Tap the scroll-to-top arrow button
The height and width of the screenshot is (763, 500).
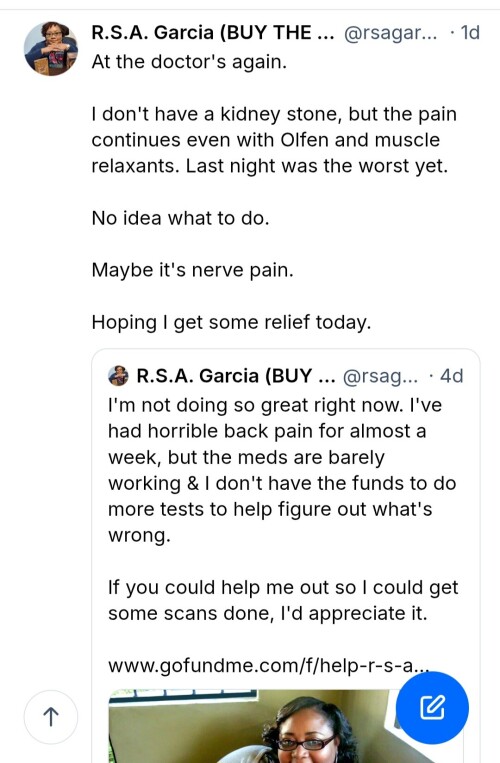point(51,717)
